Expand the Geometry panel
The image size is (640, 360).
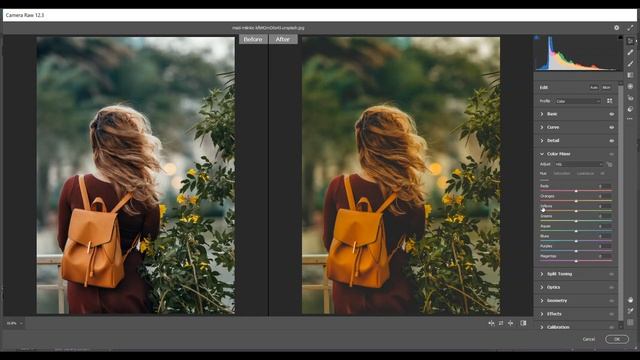[x=542, y=300]
